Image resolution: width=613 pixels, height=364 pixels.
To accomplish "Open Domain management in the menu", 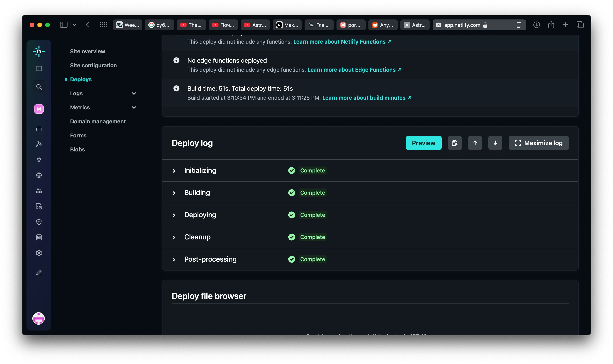I will pyautogui.click(x=98, y=121).
